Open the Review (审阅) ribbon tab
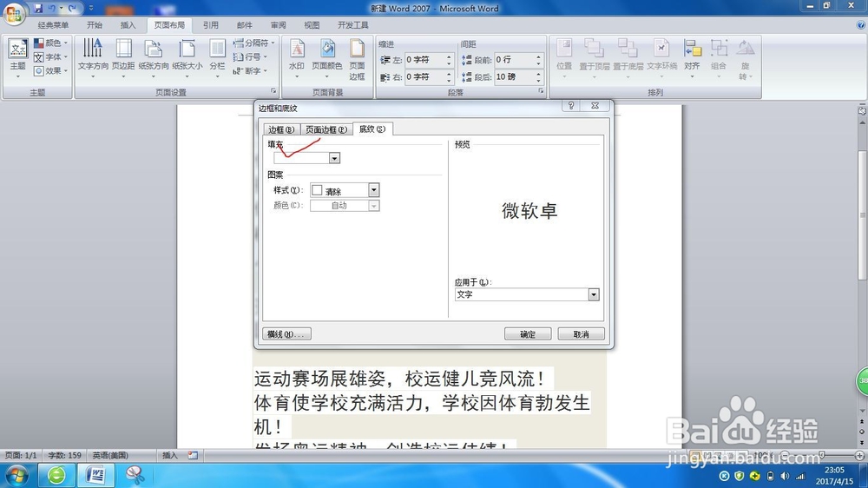 click(279, 25)
